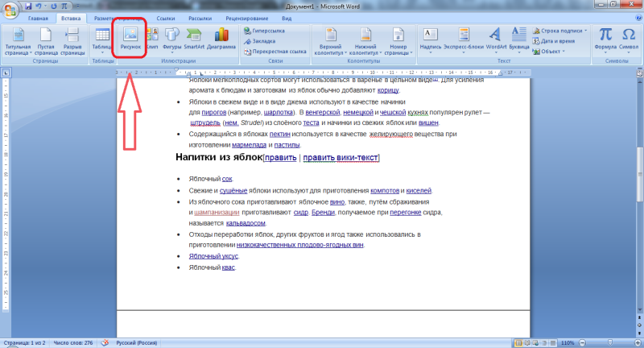Click the WordArt icon
This screenshot has height=348, width=644.
(497, 38)
